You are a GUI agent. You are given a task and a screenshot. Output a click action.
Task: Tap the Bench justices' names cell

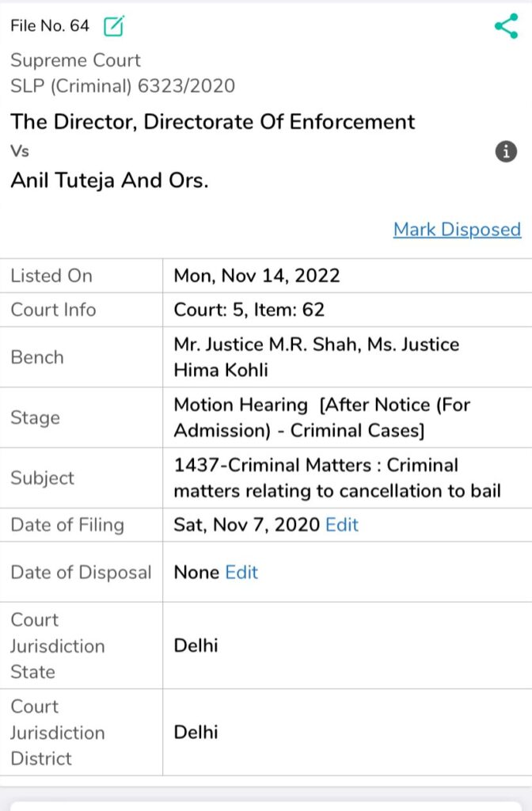click(x=317, y=357)
